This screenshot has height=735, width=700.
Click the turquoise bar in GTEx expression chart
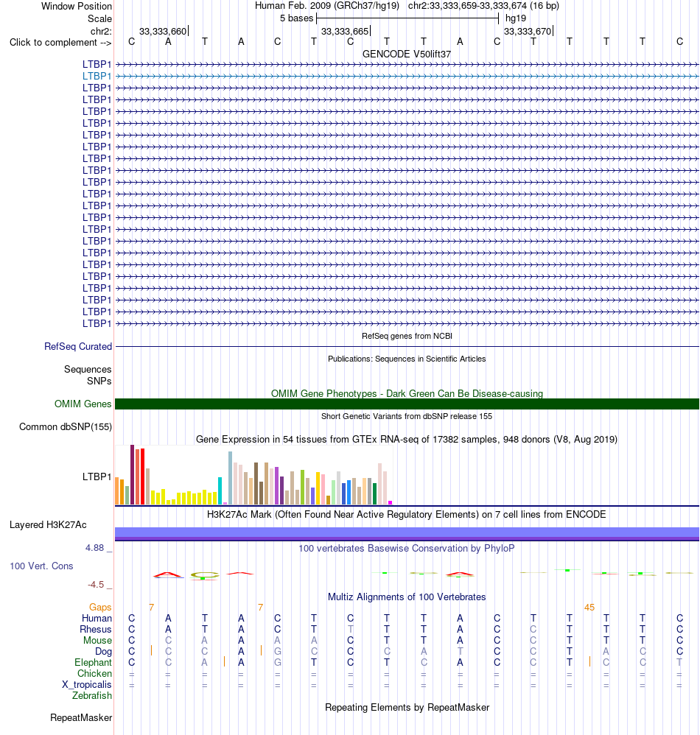220,490
